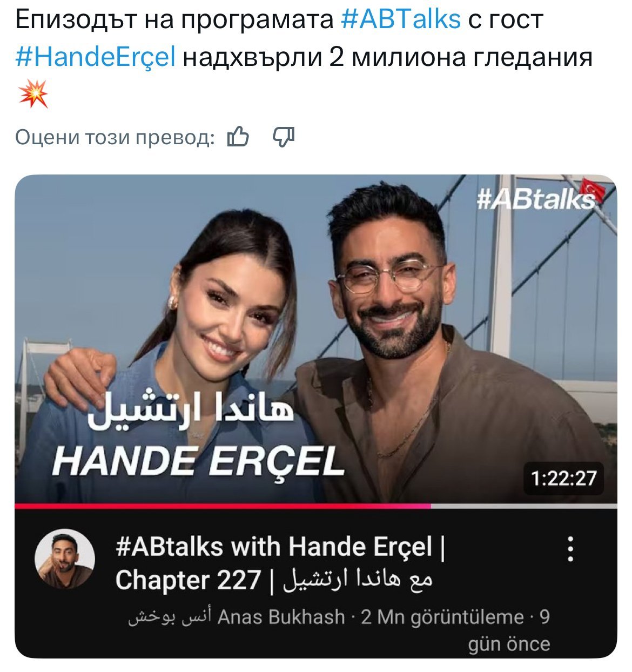Click the unwatched grey part of progress bar
The image size is (632, 672).
pyautogui.click(x=523, y=506)
